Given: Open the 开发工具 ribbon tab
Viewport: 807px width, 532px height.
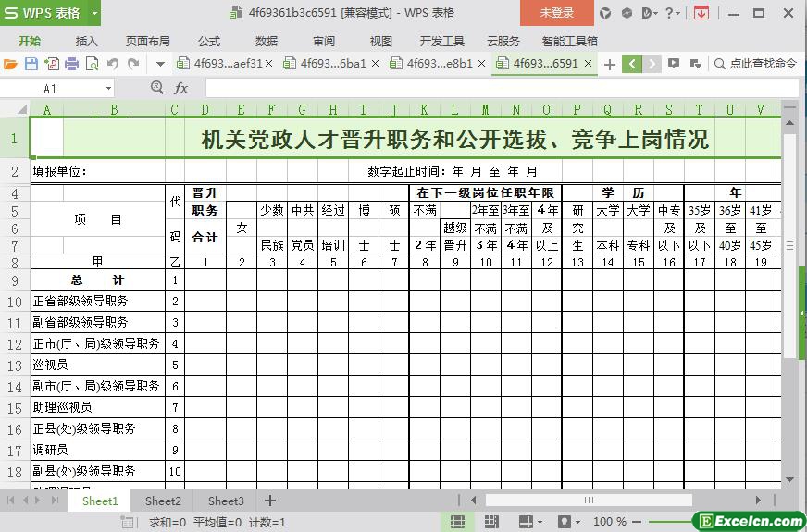Looking at the screenshot, I should tap(442, 41).
